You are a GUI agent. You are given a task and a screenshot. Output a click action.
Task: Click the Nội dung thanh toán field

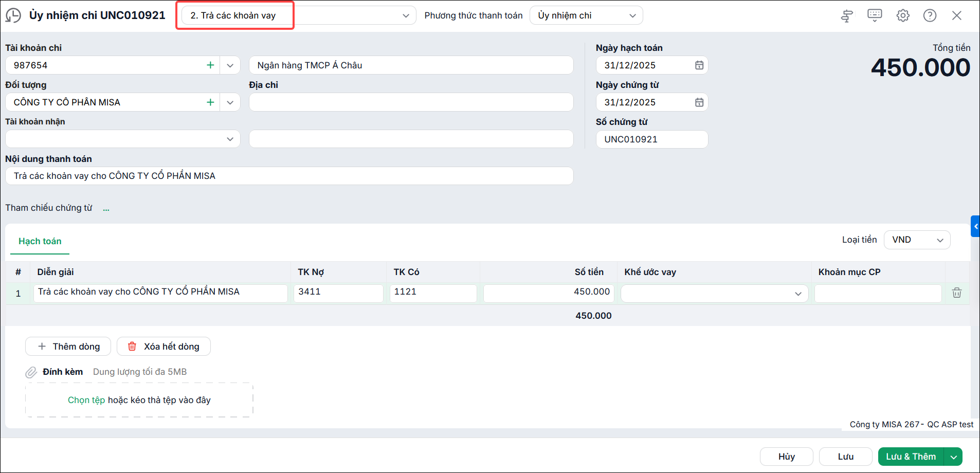(x=289, y=176)
